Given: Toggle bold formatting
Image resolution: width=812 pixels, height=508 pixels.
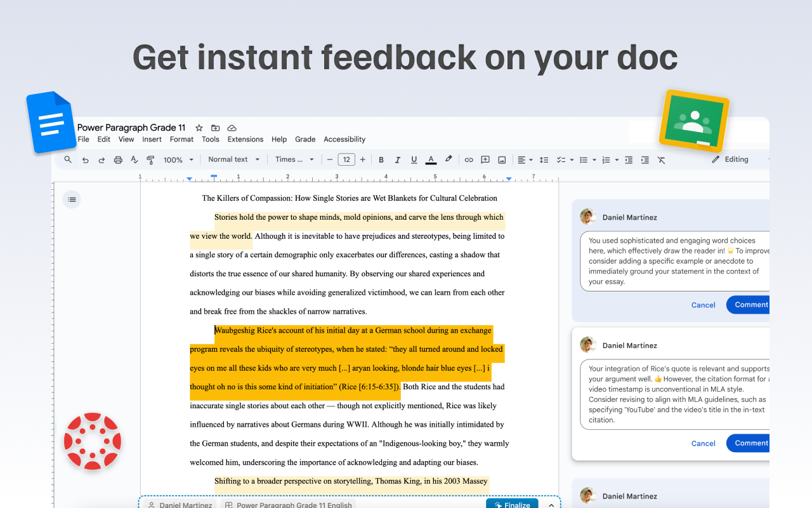Looking at the screenshot, I should 381,159.
